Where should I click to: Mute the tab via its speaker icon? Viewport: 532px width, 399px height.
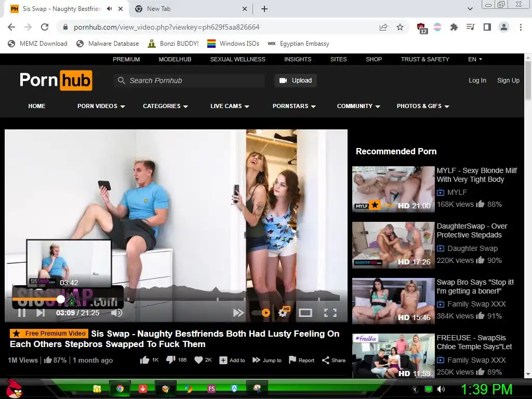pyautogui.click(x=109, y=9)
